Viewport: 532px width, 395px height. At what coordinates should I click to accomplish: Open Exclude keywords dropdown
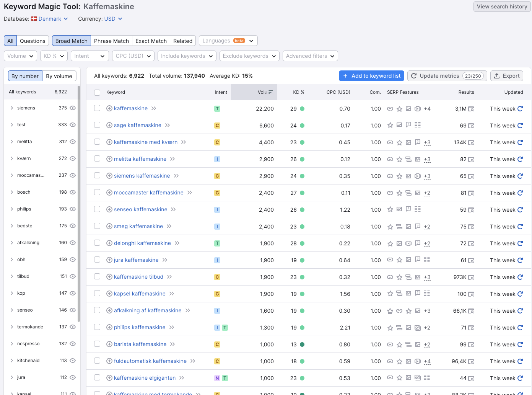(249, 56)
